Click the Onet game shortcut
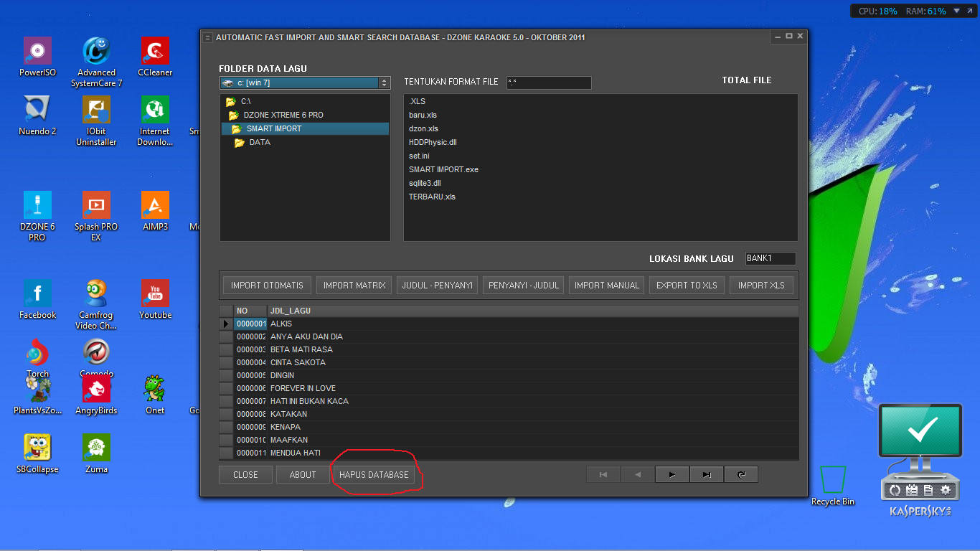 [155, 395]
